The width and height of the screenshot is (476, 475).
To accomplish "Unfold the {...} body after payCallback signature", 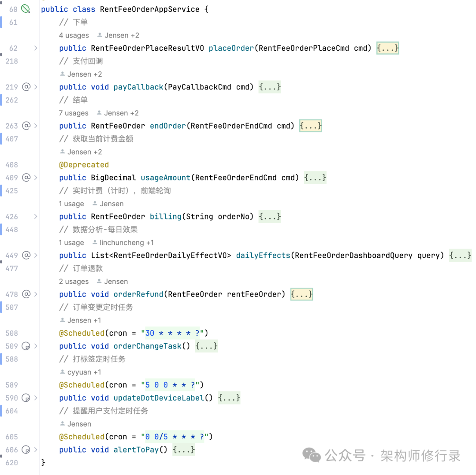I will [270, 87].
